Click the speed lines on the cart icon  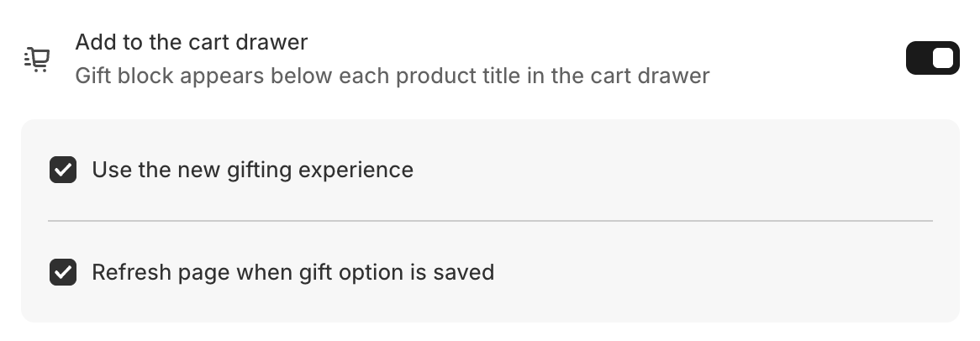[x=28, y=57]
